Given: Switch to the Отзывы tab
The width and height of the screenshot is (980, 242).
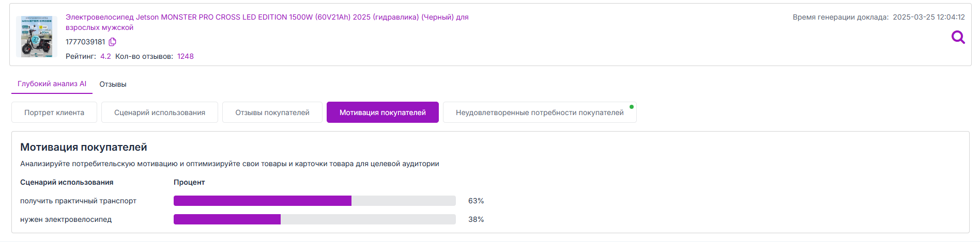Looking at the screenshot, I should (x=113, y=84).
